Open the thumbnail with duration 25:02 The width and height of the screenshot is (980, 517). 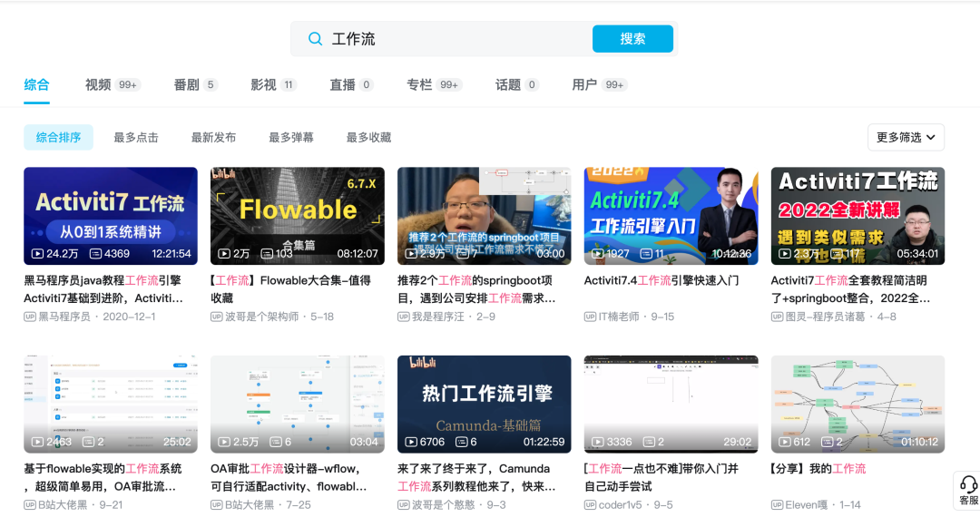[111, 404]
